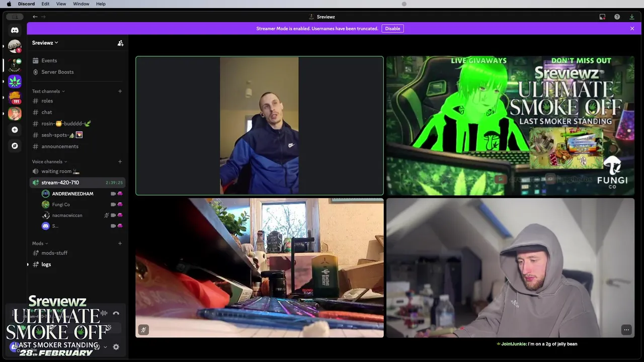This screenshot has width=644, height=362.
Task: Click the invite people icon beside Sreviewz
Action: click(120, 43)
